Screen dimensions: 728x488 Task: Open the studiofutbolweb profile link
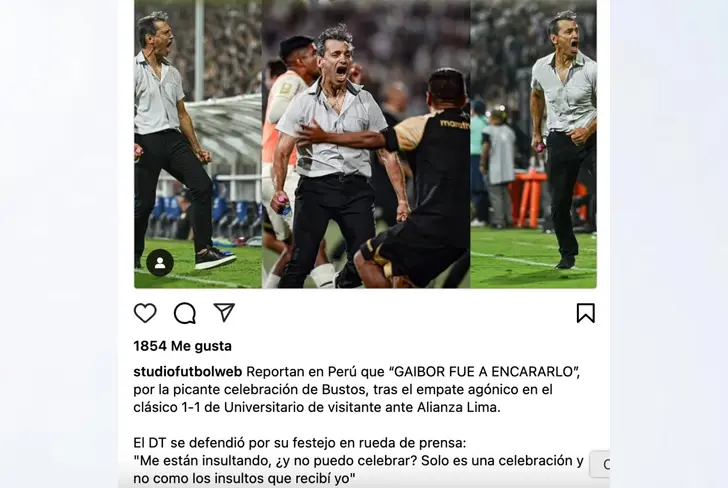(188, 372)
